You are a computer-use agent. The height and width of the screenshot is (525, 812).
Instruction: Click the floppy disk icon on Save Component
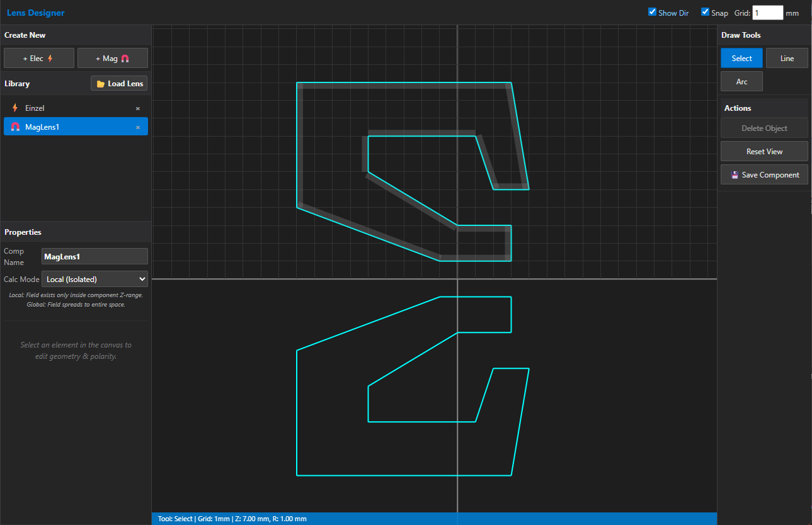click(x=735, y=175)
